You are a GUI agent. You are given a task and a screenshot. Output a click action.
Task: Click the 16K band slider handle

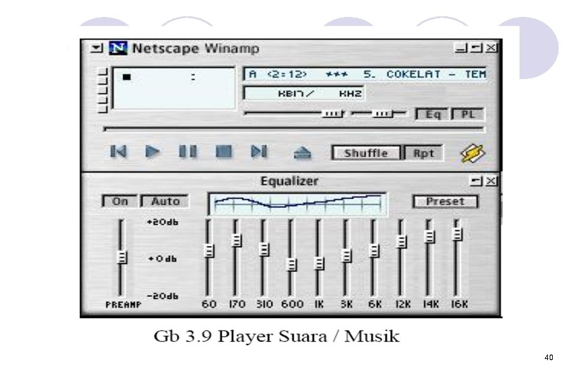click(x=457, y=234)
